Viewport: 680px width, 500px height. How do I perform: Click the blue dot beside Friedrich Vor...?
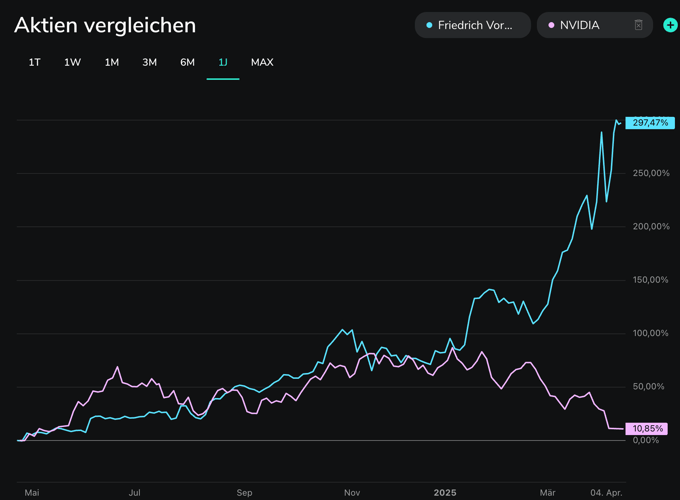[x=429, y=25]
